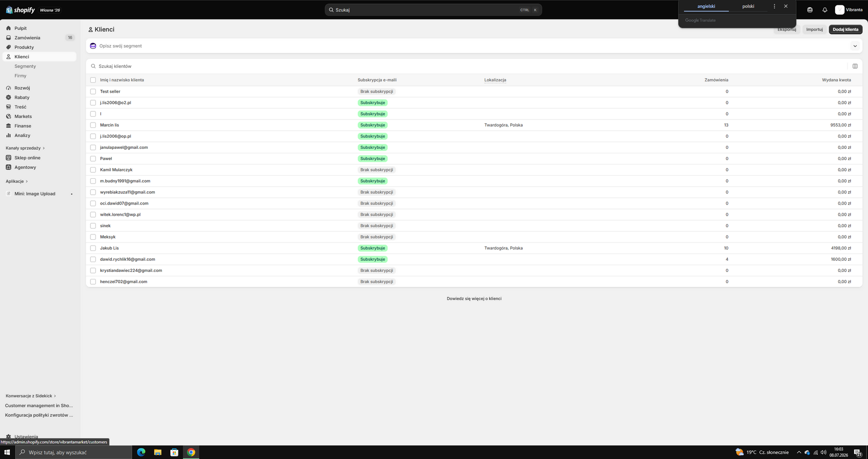
Task: Open notifications bell in the top bar
Action: (x=825, y=10)
